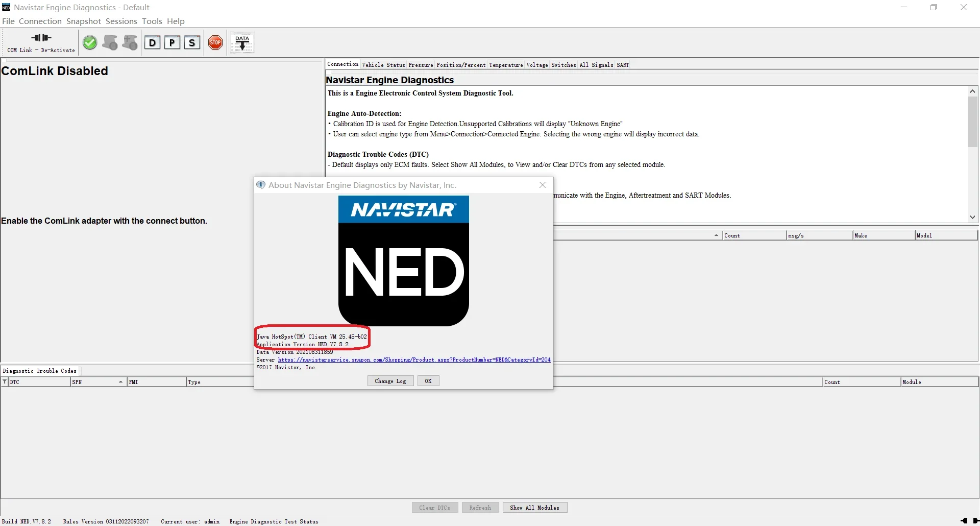The height and width of the screenshot is (526, 980).
Task: Click the Change Log button
Action: coord(390,381)
